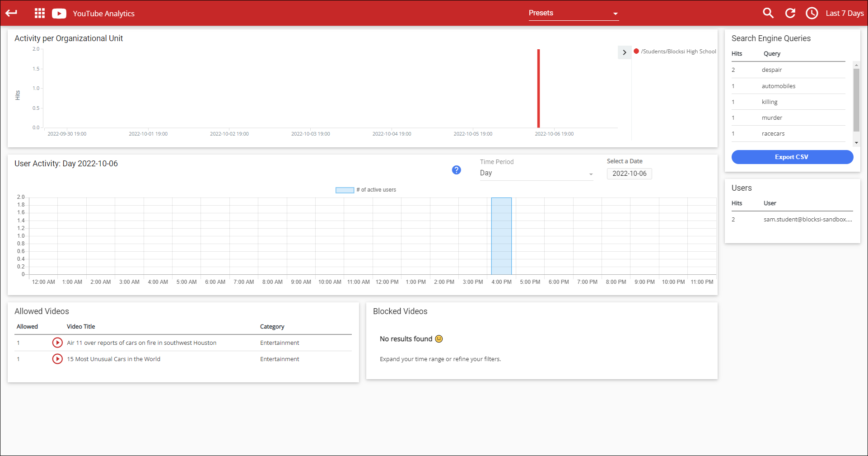The image size is (868, 456).
Task: Click the 4:00 PM active users bar
Action: click(501, 236)
